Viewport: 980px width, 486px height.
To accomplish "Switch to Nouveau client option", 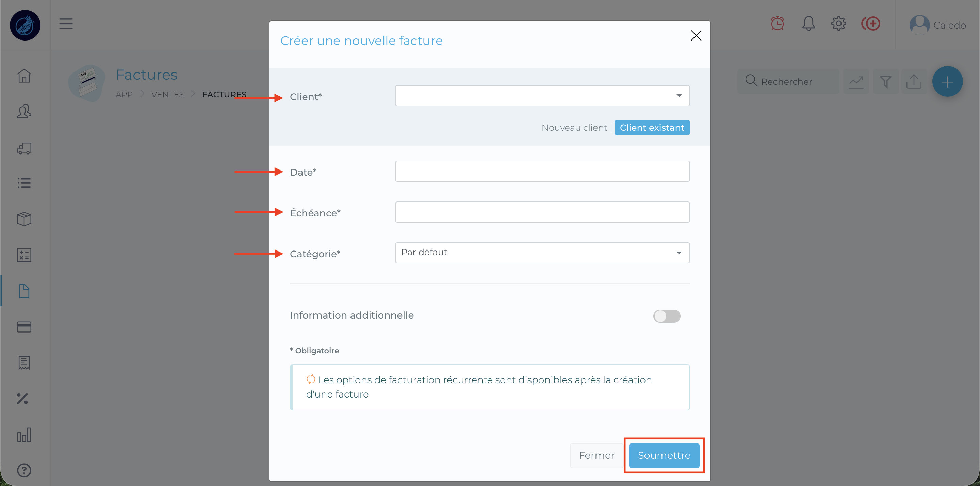I will point(574,128).
